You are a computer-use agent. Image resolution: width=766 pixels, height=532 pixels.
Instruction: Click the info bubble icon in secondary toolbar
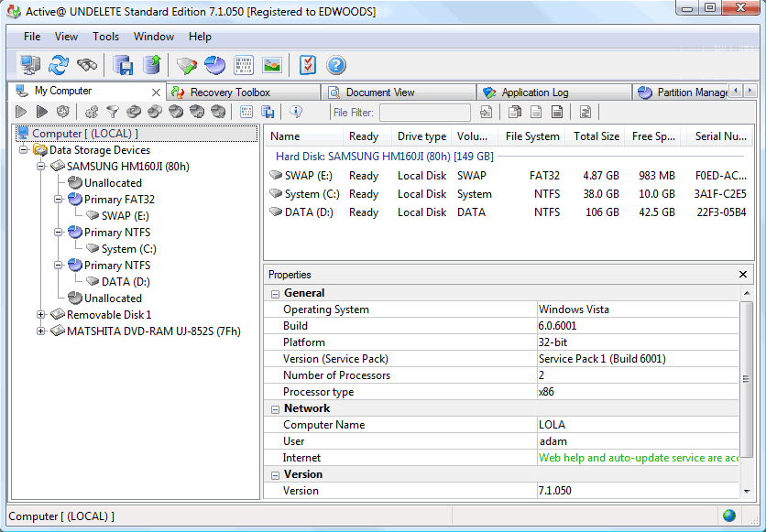pyautogui.click(x=296, y=112)
